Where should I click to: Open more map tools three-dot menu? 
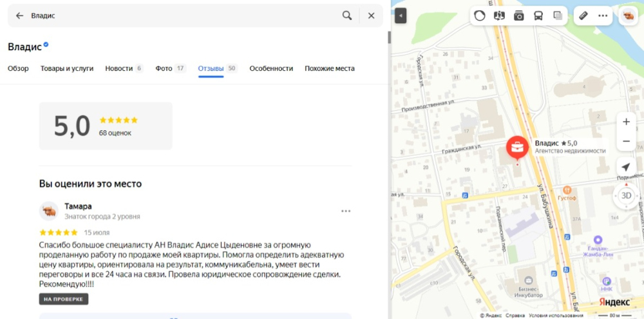pos(603,16)
